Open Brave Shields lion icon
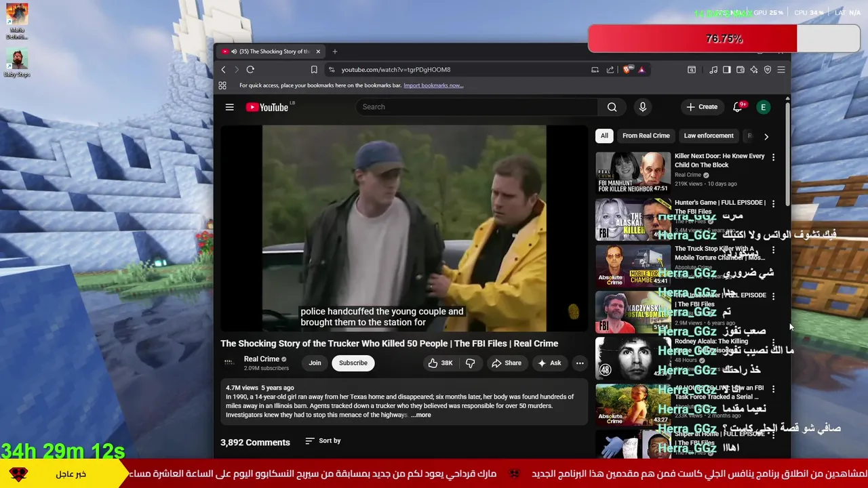The height and width of the screenshot is (488, 868). click(627, 70)
